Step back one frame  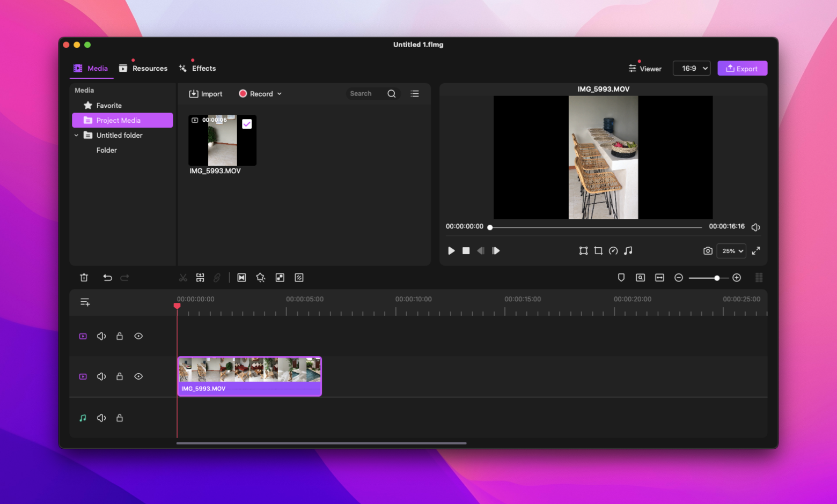pos(481,251)
